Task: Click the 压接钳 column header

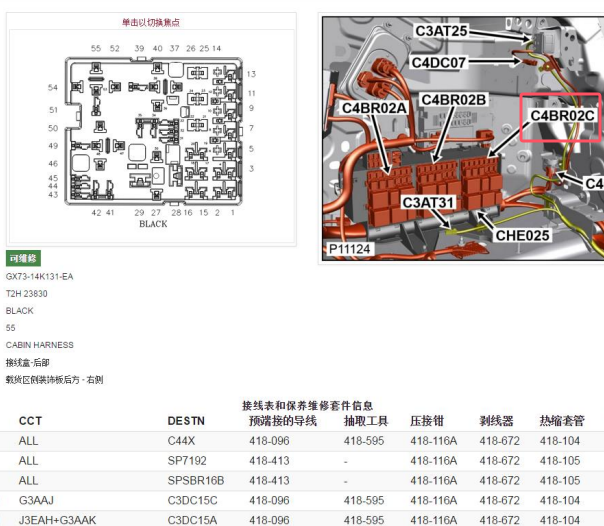Action: pos(427,420)
